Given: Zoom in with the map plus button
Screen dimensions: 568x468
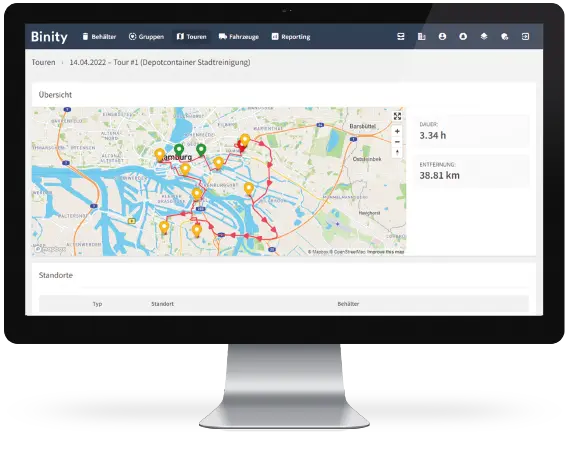Looking at the screenshot, I should click(397, 131).
